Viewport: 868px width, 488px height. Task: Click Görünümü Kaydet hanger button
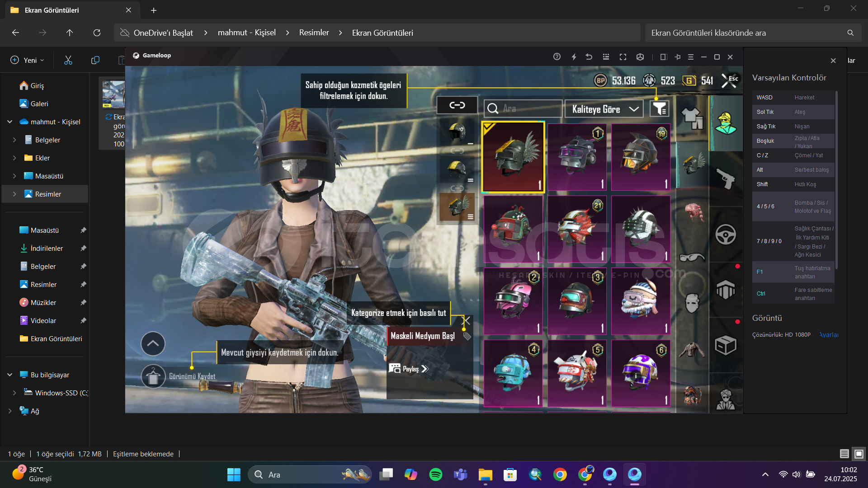point(153,376)
